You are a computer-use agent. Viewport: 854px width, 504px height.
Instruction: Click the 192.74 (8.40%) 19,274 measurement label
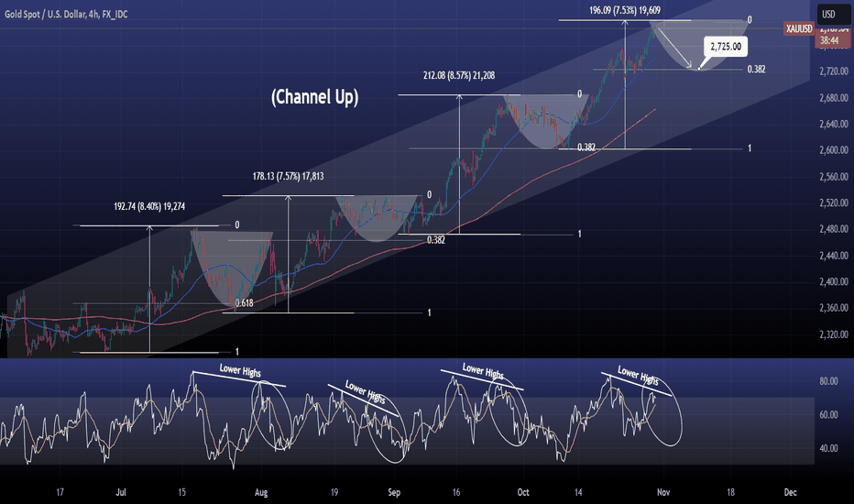click(x=149, y=206)
